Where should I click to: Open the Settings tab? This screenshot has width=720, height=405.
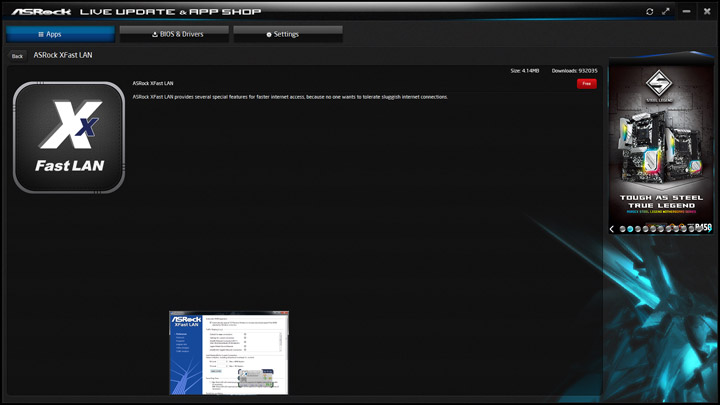click(288, 34)
